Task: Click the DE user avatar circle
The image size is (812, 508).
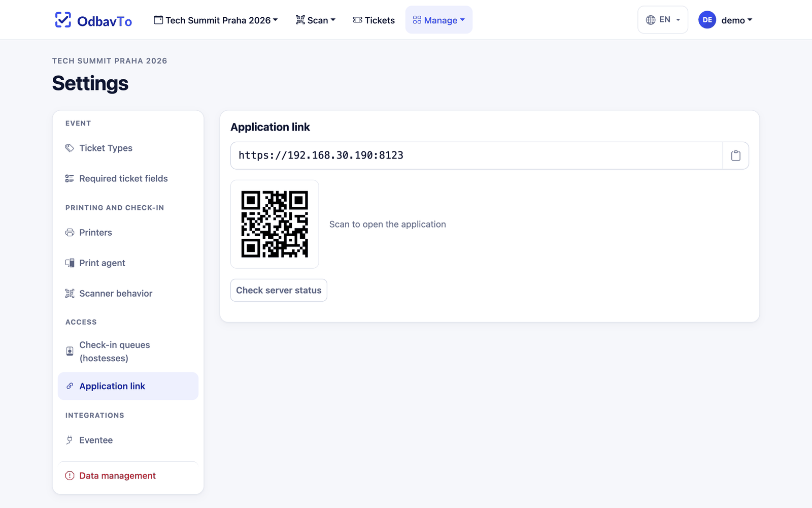Action: pyautogui.click(x=707, y=20)
